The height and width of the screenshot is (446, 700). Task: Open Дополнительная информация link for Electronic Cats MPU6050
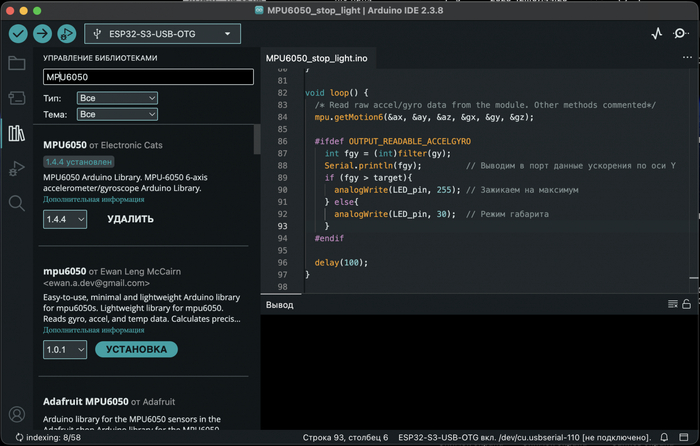click(94, 200)
